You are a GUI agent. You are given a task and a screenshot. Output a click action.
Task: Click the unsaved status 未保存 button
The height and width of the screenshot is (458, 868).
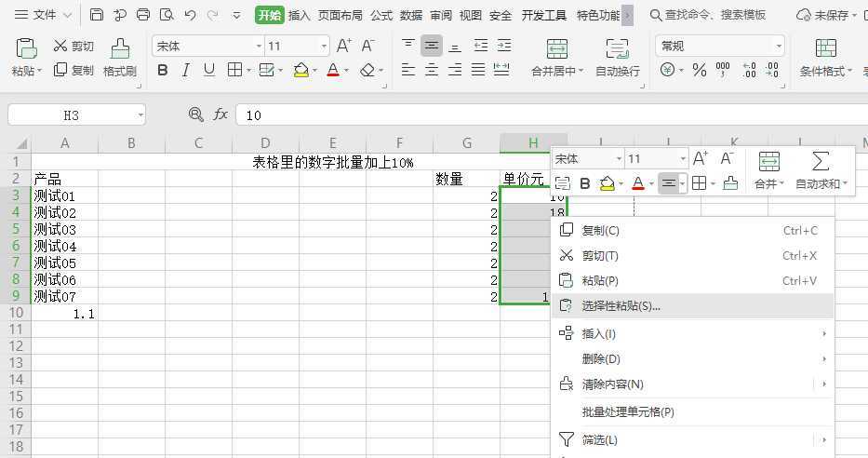(825, 15)
